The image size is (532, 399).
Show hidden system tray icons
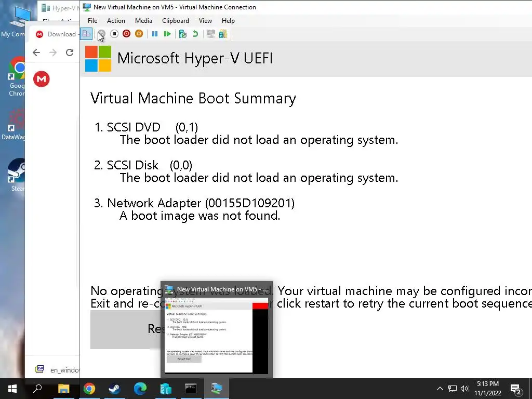click(x=440, y=389)
